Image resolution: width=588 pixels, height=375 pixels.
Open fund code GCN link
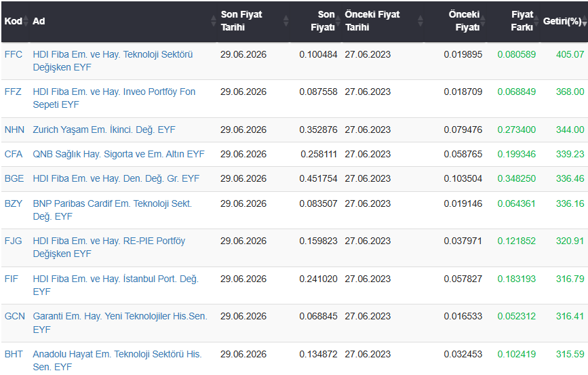click(x=15, y=316)
